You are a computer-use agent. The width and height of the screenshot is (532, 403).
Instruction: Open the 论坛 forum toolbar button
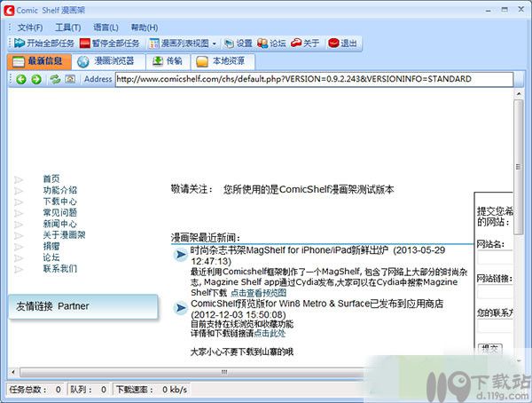coord(271,43)
